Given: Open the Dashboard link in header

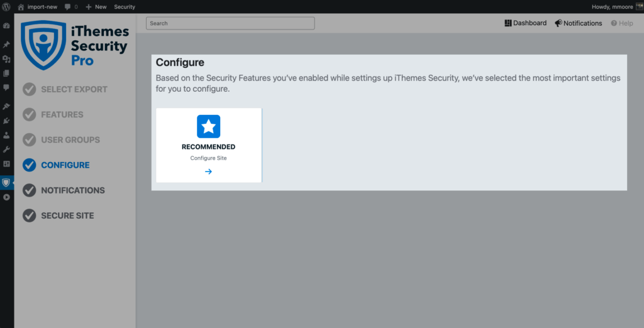Looking at the screenshot, I should (525, 23).
